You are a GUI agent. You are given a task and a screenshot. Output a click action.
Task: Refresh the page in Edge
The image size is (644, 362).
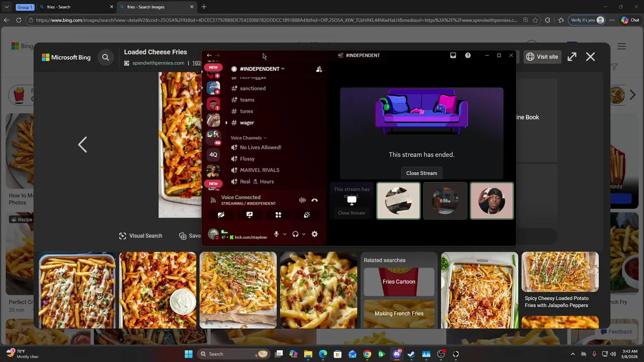point(19,20)
